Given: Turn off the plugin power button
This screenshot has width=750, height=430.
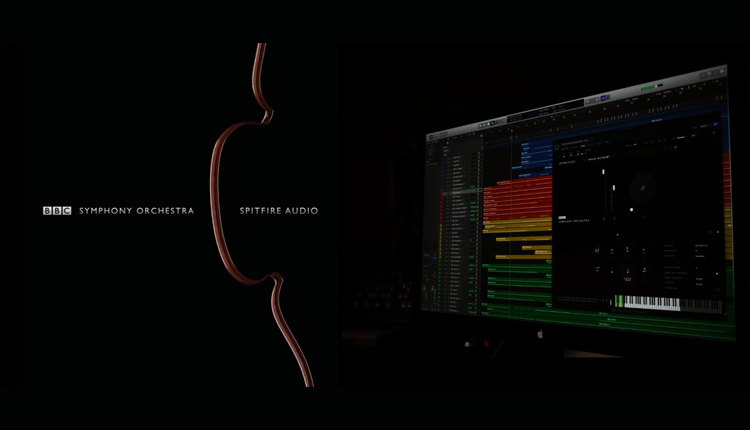Looking at the screenshot, I should point(556,147).
